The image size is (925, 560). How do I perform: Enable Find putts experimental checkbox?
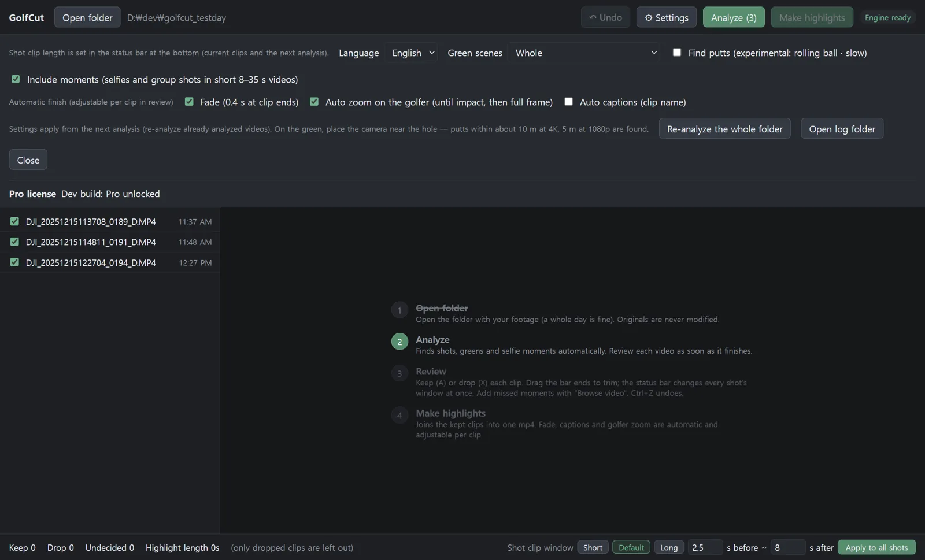click(677, 52)
